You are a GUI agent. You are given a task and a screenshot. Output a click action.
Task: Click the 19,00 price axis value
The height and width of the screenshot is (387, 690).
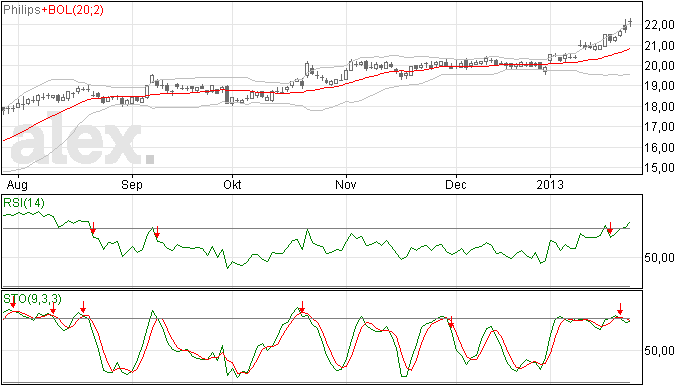659,86
